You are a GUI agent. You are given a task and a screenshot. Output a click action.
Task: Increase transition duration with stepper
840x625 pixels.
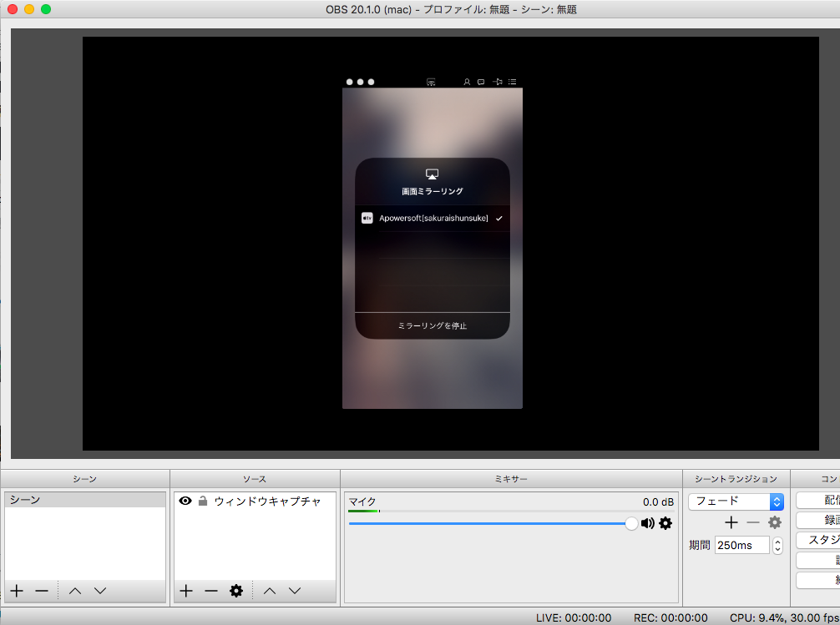tap(778, 542)
